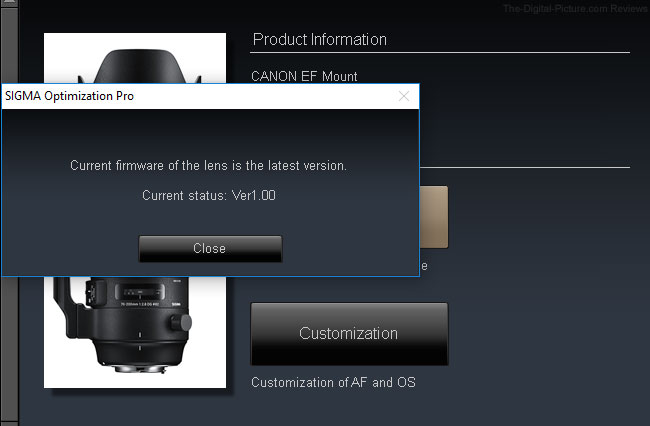Click the scroll up arrow on left scrollbar

(8, 3)
